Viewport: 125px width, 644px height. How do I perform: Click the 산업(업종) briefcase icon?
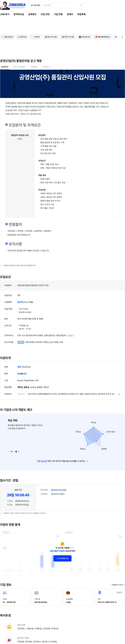68,592
